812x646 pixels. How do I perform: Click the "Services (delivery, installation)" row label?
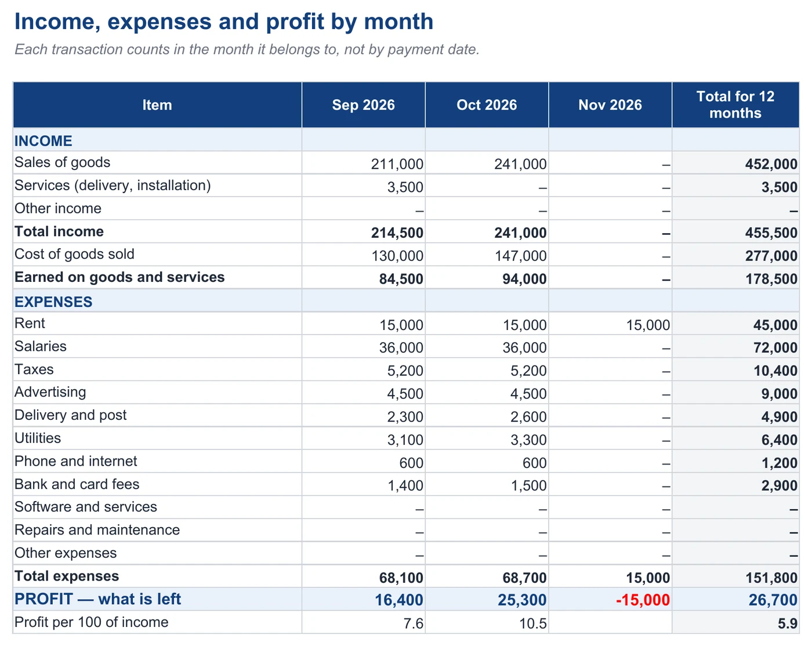(x=113, y=186)
